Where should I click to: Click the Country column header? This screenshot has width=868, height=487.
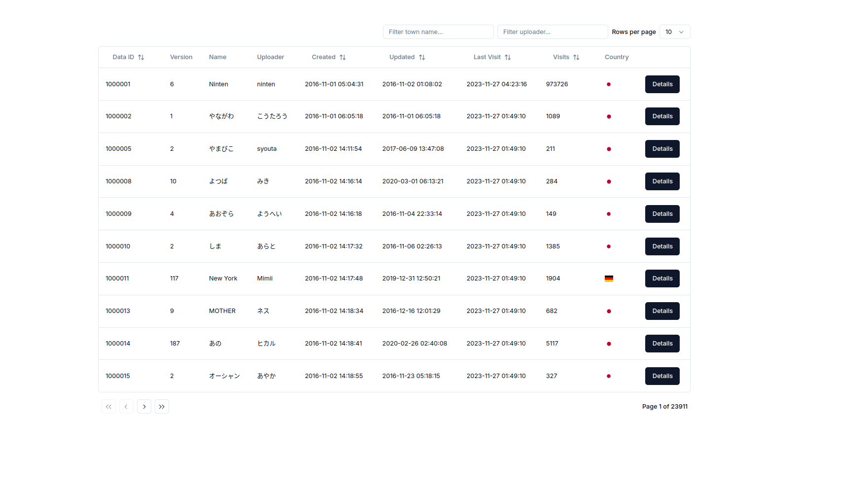(x=617, y=57)
